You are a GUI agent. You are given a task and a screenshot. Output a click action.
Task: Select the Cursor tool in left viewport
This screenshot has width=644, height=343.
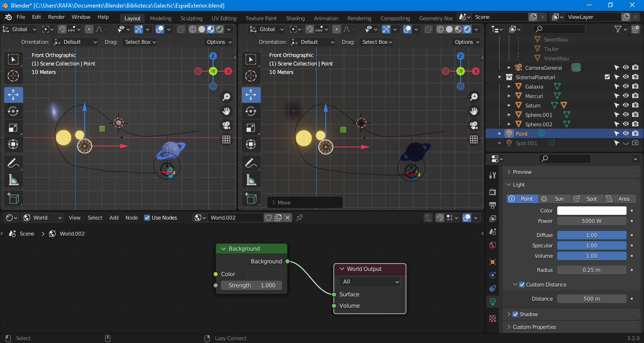(x=14, y=76)
